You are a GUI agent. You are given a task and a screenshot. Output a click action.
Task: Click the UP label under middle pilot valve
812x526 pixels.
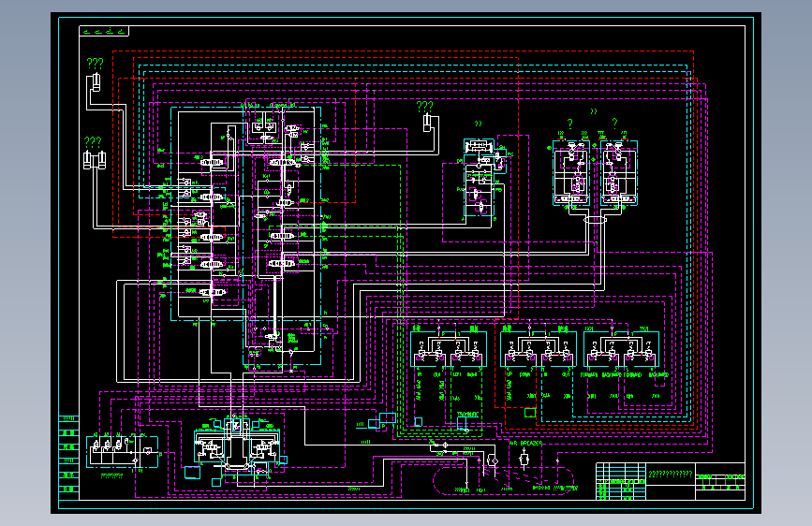(509, 374)
